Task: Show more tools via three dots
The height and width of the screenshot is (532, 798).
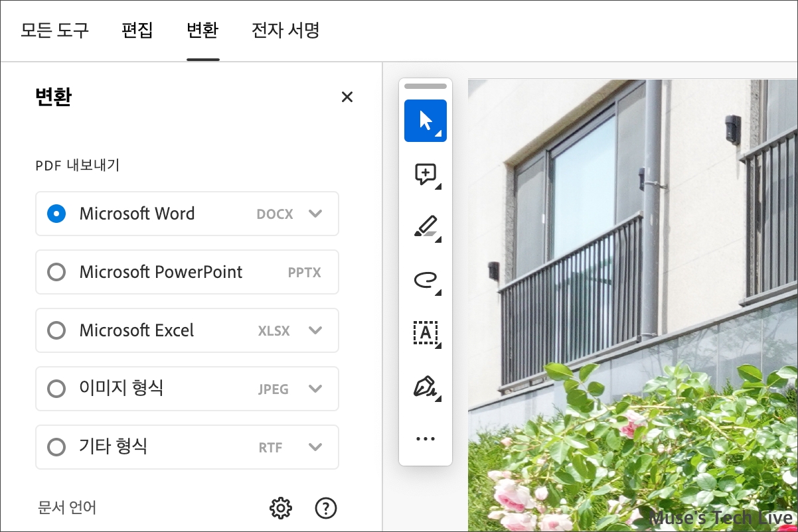Action: click(x=425, y=438)
